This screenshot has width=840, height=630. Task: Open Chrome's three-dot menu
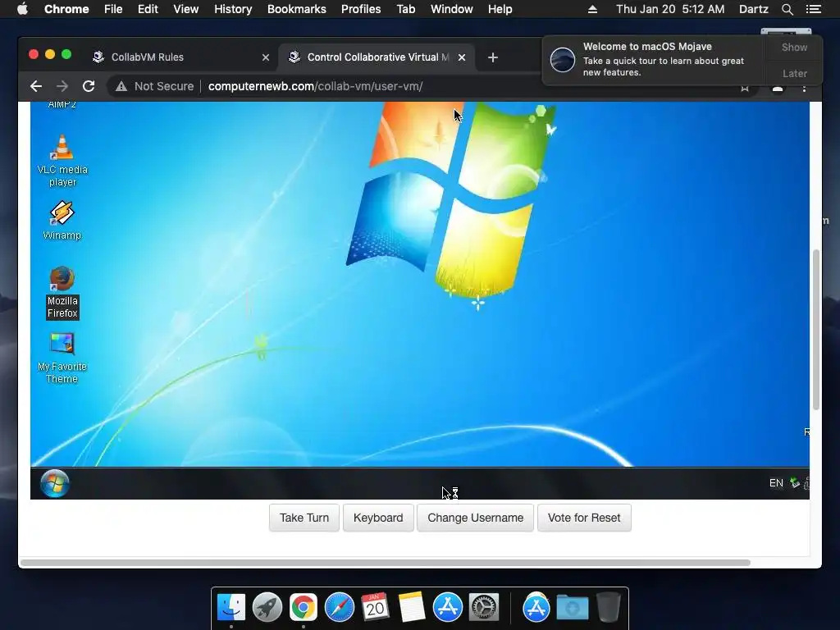pyautogui.click(x=804, y=89)
